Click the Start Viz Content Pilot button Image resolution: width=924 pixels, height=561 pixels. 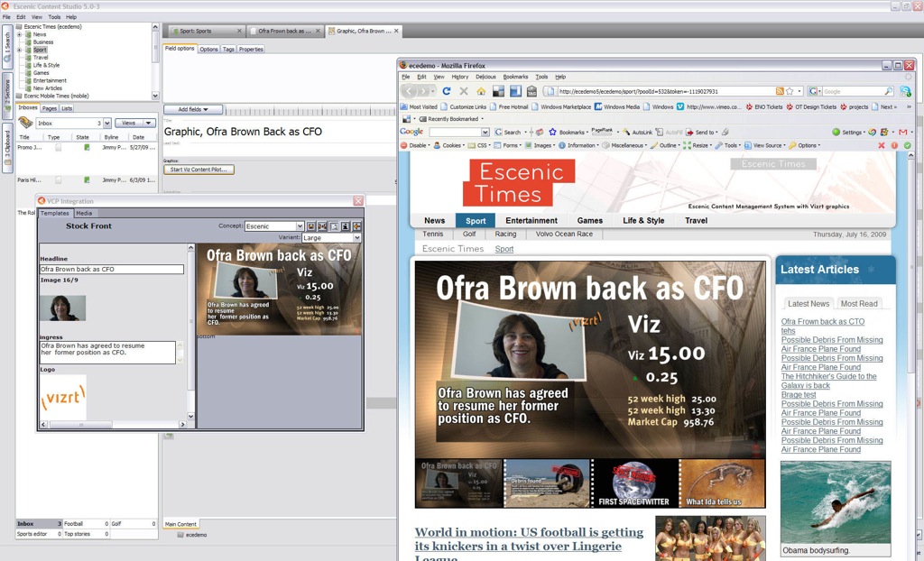(x=199, y=170)
